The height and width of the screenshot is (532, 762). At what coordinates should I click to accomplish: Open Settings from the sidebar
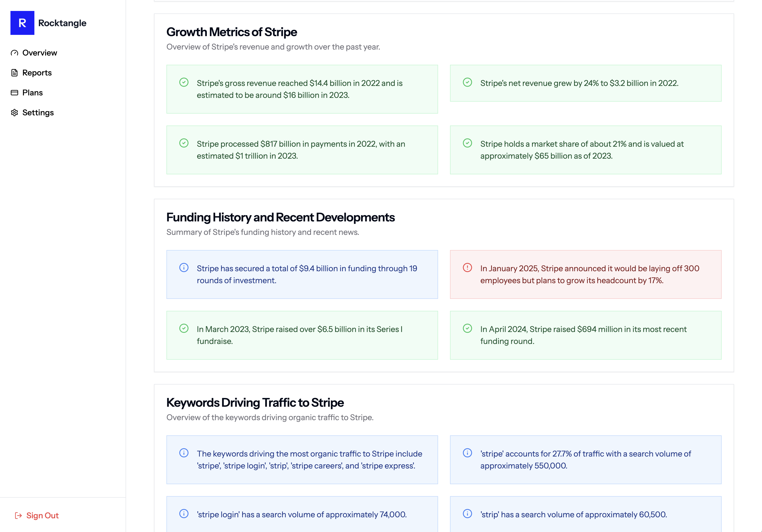pyautogui.click(x=38, y=113)
